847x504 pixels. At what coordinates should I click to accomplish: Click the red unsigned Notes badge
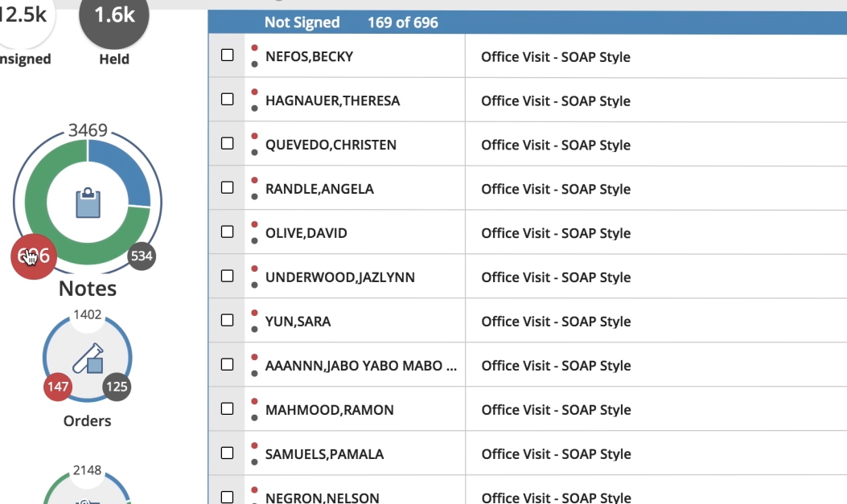[34, 256]
